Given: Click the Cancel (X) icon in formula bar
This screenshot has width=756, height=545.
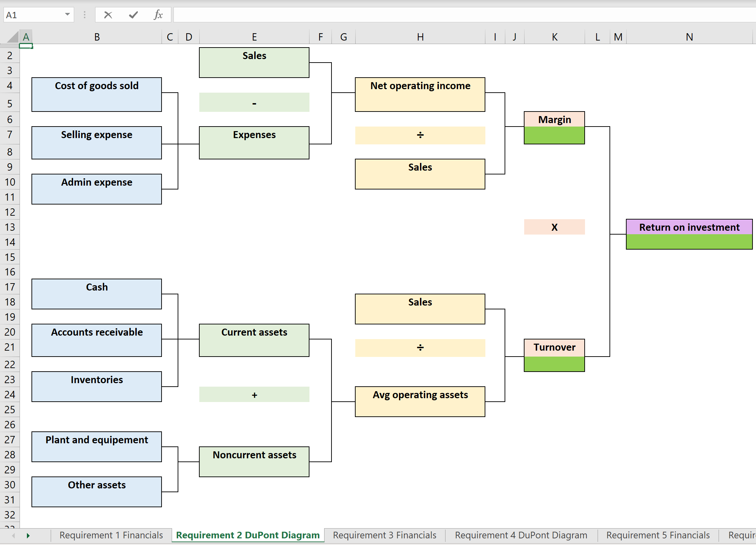Looking at the screenshot, I should tap(108, 15).
